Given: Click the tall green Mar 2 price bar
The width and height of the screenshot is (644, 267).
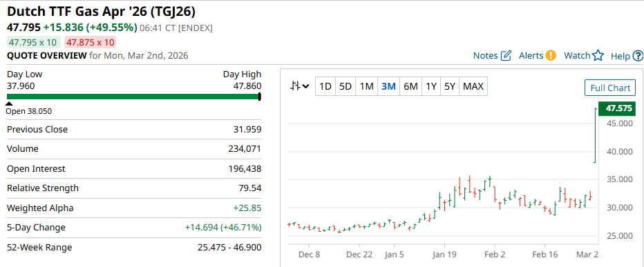Looking at the screenshot, I should click(x=595, y=135).
